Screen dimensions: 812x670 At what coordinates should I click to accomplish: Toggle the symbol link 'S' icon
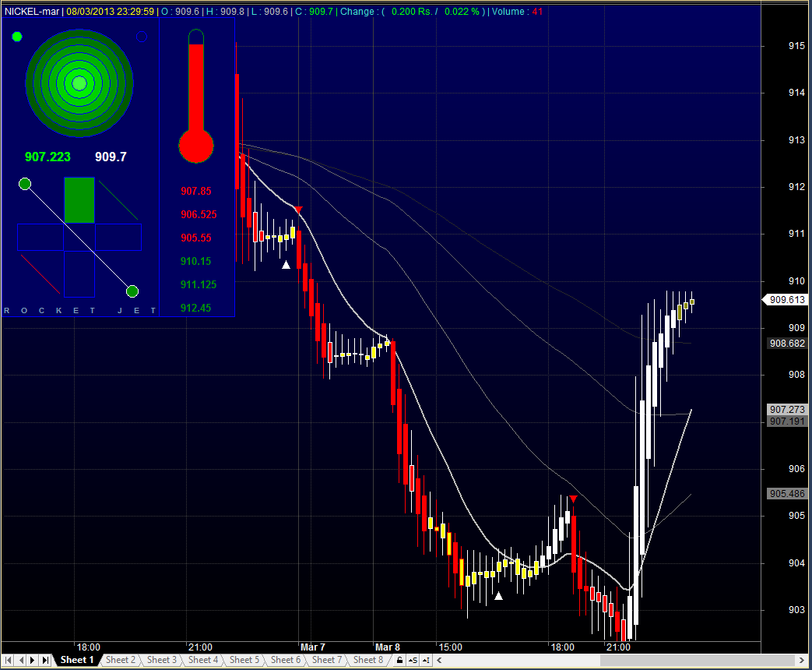[x=413, y=660]
